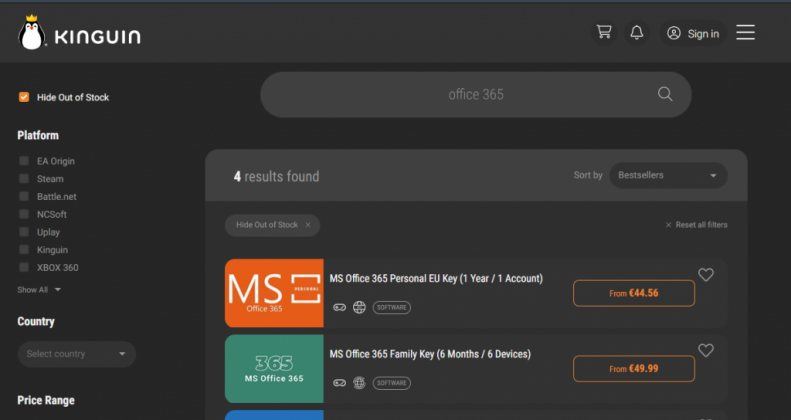Open MS Office 365 Personal EU Key title
The height and width of the screenshot is (420, 791).
pyautogui.click(x=436, y=278)
